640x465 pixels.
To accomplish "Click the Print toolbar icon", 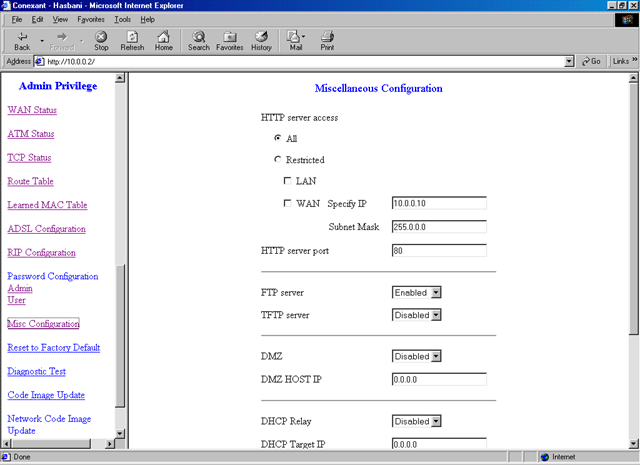I will pyautogui.click(x=327, y=41).
